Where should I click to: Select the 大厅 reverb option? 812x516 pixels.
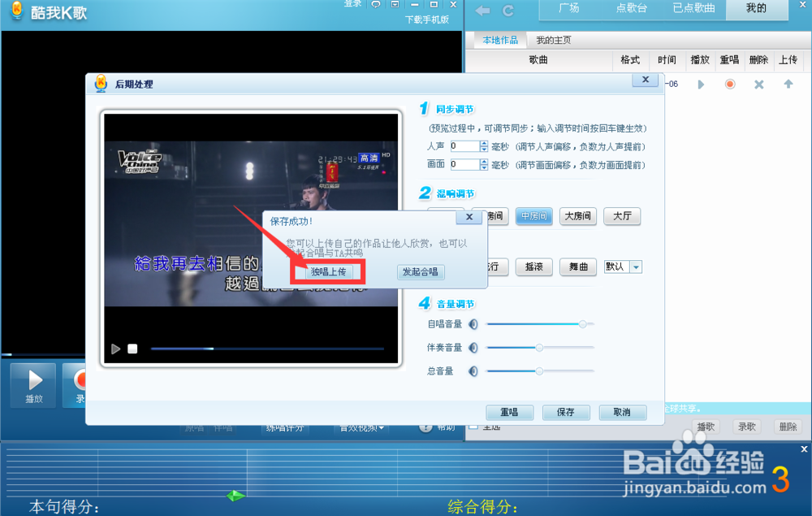[622, 216]
